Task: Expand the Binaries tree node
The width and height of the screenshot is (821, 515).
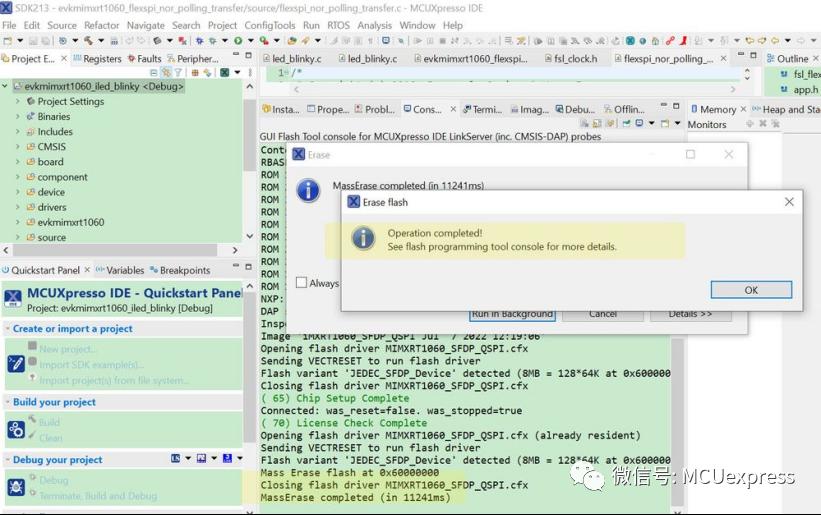Action: [17, 116]
